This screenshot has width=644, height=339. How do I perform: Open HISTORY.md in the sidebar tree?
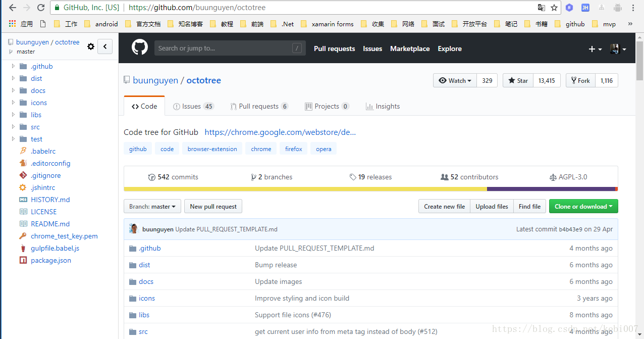(50, 200)
